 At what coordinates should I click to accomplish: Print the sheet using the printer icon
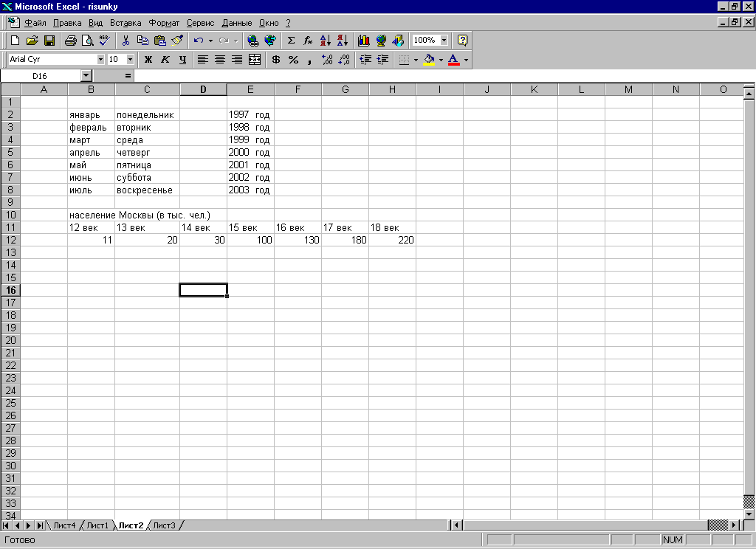[x=70, y=41]
